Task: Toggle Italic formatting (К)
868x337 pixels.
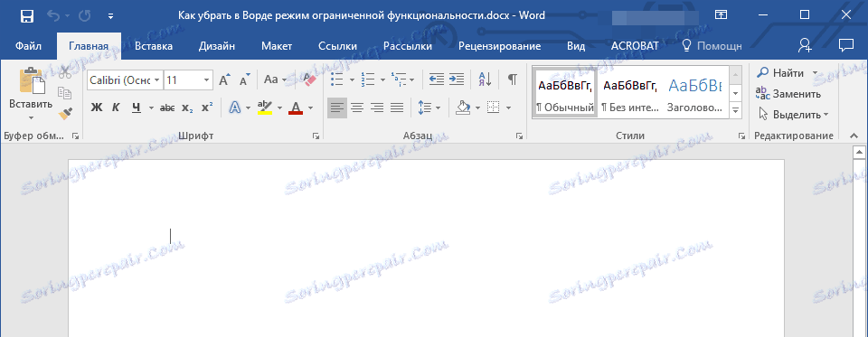Action: (116, 108)
